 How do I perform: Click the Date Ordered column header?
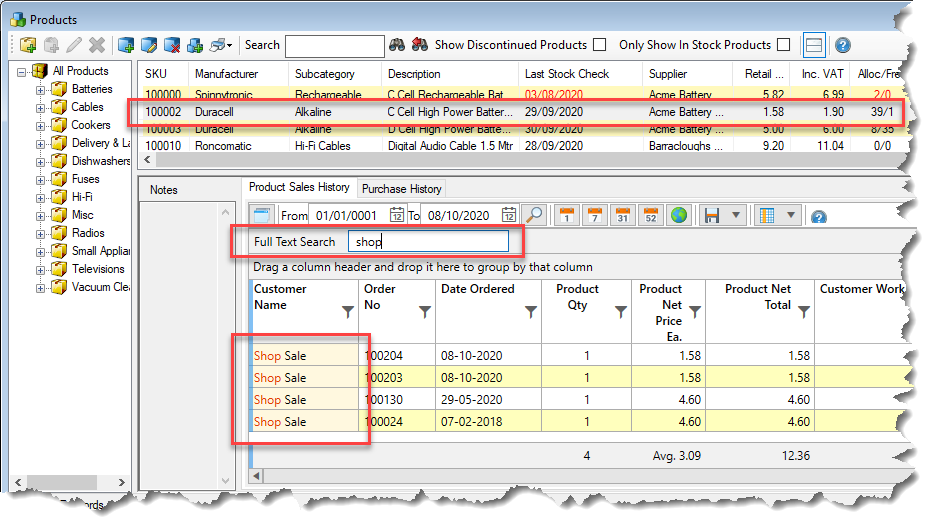(x=478, y=289)
